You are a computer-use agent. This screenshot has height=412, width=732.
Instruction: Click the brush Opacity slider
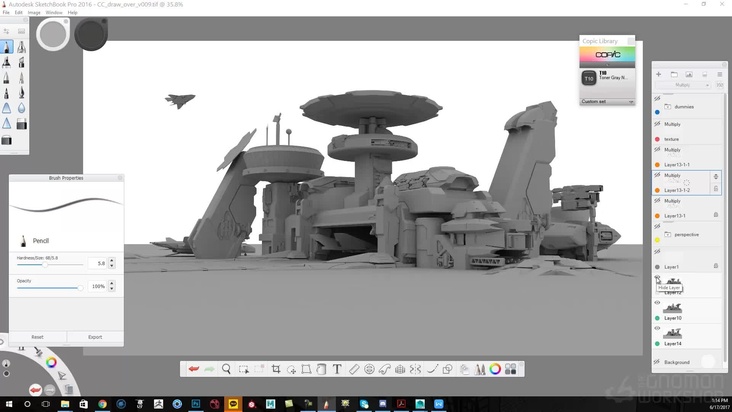click(x=50, y=287)
